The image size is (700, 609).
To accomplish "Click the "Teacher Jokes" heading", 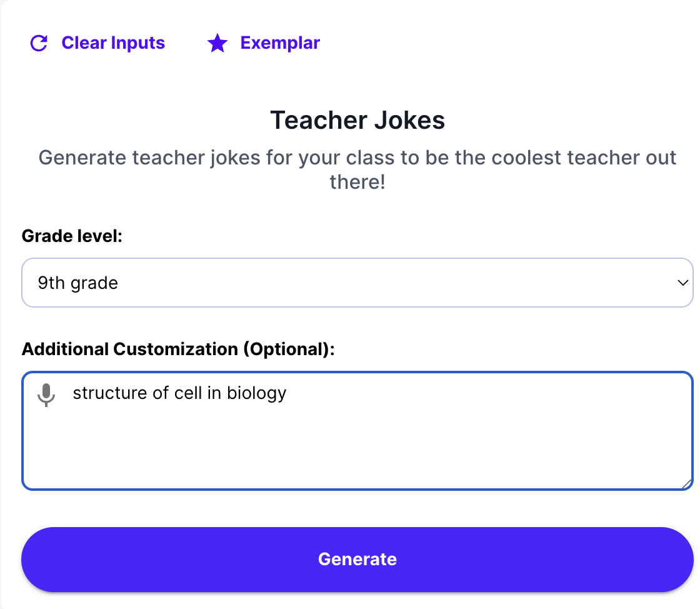I will 357,119.
